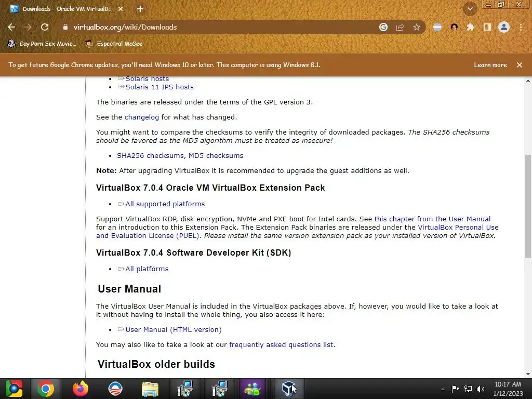Click the Google icon in address bar

coord(383,27)
